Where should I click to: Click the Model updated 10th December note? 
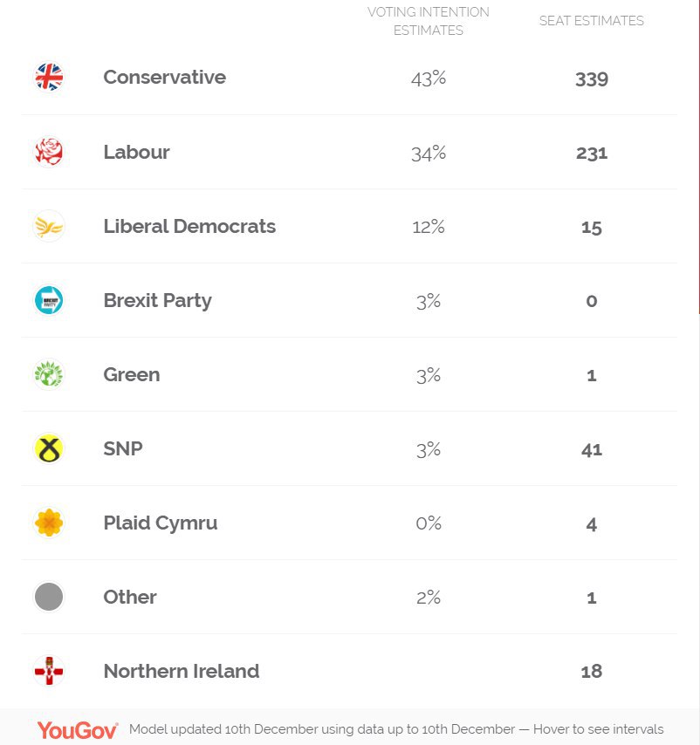(396, 729)
